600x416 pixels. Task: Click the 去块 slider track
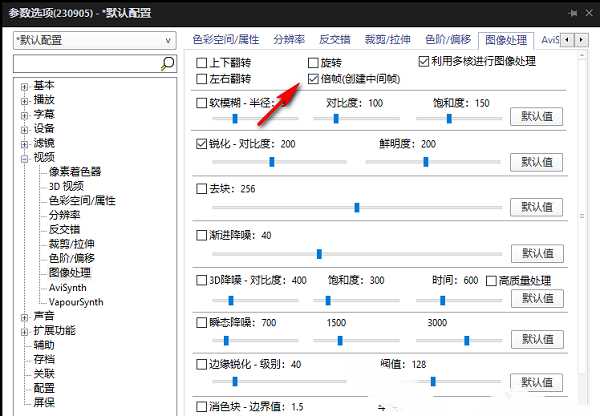tap(357, 207)
